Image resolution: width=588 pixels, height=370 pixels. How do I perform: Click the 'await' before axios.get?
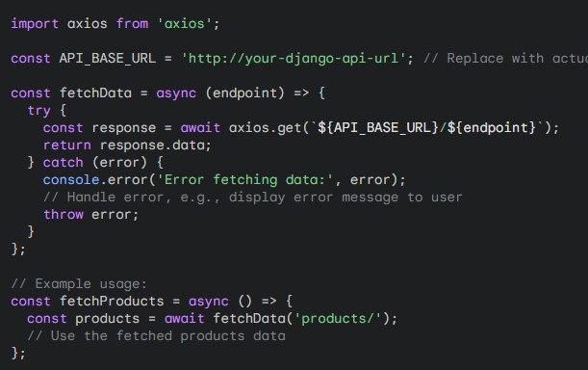(x=200, y=128)
